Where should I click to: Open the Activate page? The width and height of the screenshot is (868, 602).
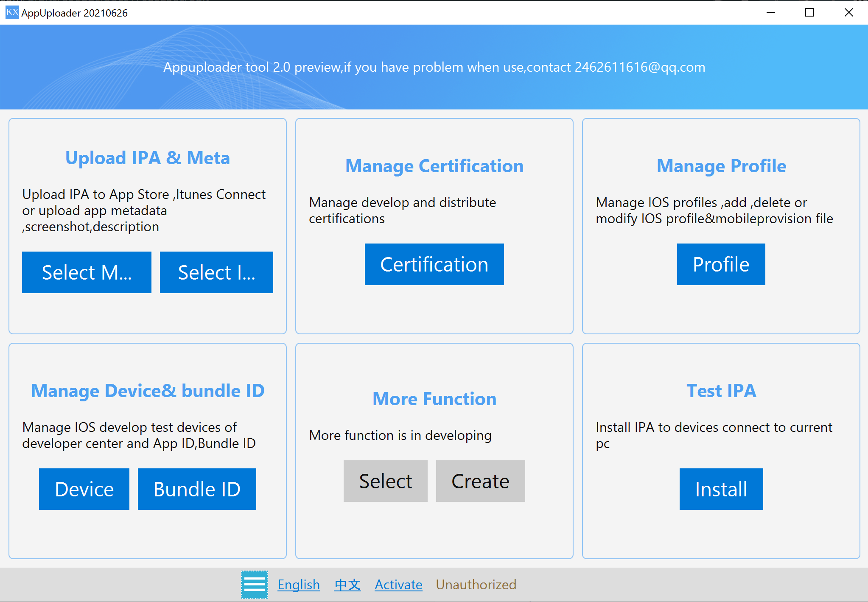coord(398,584)
